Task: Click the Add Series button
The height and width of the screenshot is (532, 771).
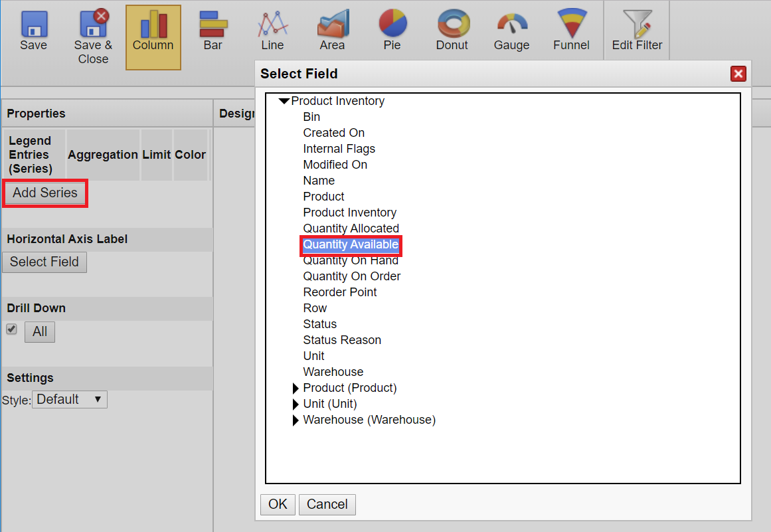Action: pos(45,193)
